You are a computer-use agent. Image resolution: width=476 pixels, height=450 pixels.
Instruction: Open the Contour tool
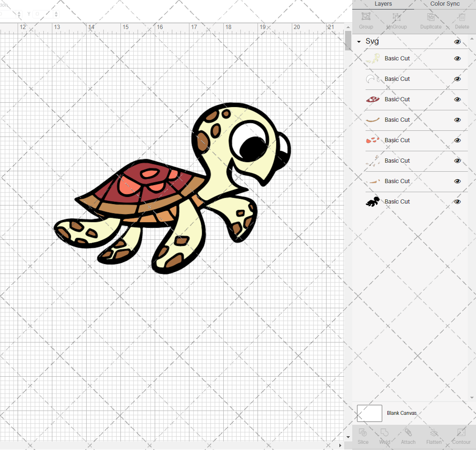(x=461, y=436)
